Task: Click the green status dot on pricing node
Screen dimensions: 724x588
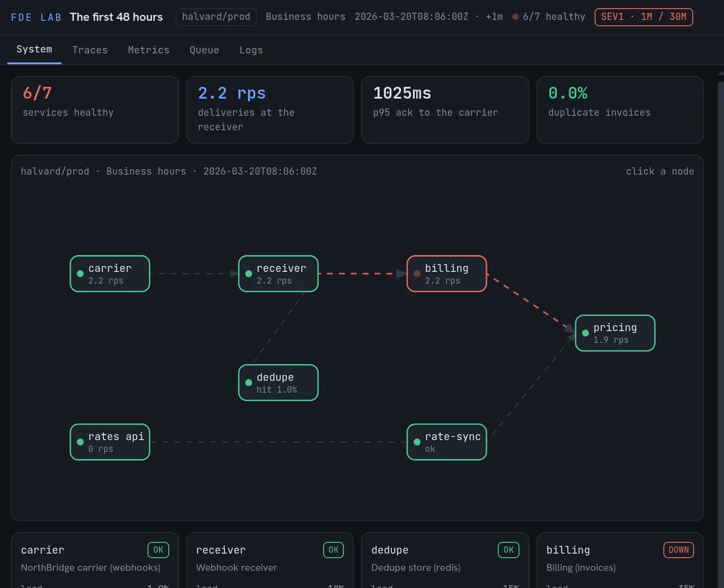Action: pos(585,333)
